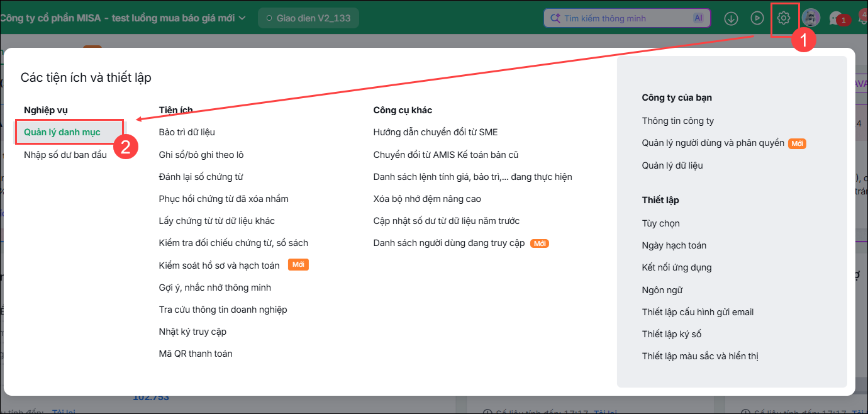This screenshot has height=414, width=868.
Task: Open the chat messages icon
Action: 836,18
